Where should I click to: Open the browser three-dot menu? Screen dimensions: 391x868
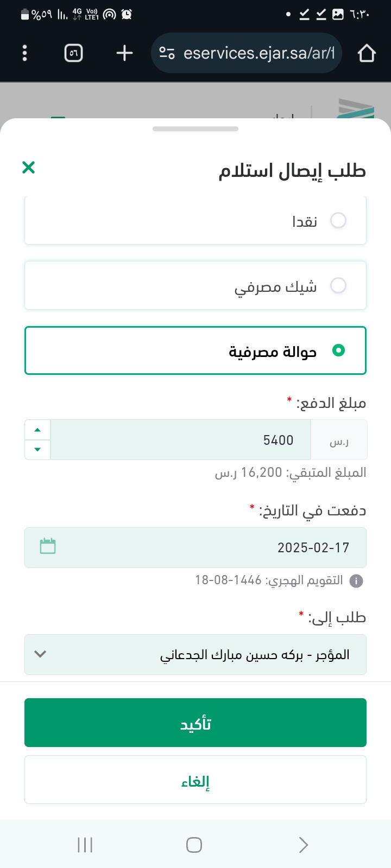coord(24,53)
